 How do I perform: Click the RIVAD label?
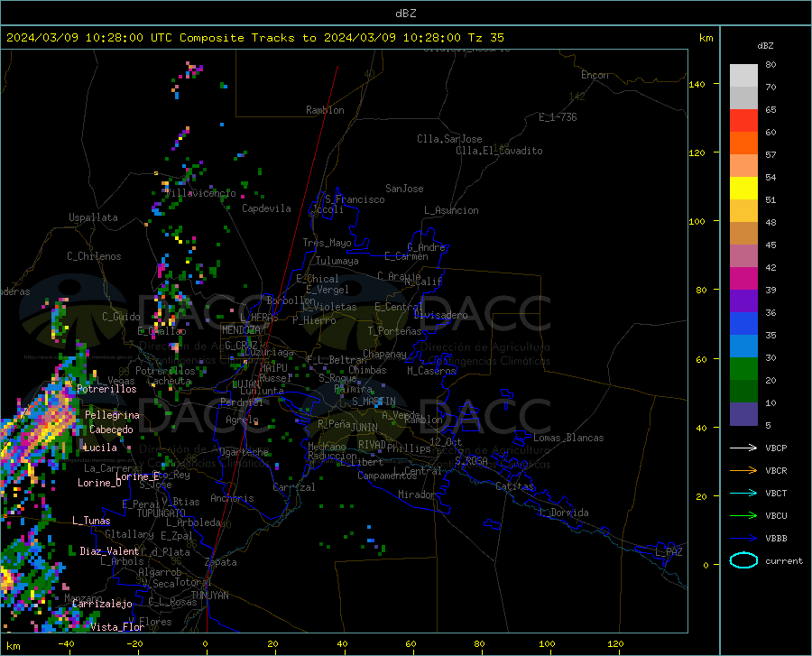(x=372, y=445)
